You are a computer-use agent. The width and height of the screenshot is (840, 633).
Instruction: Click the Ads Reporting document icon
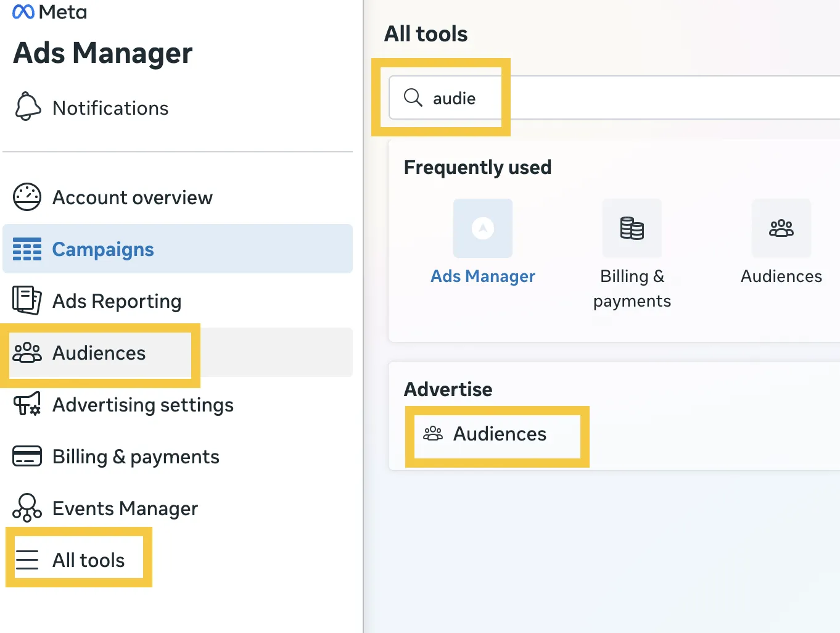pos(27,300)
